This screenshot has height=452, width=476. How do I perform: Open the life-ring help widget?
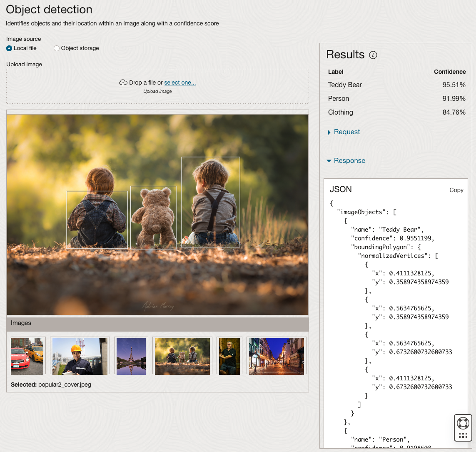pyautogui.click(x=463, y=423)
